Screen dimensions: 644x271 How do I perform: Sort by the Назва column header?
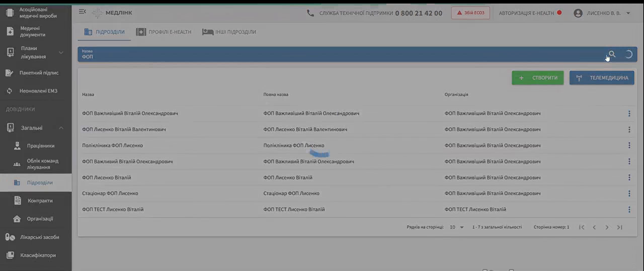[x=88, y=95]
